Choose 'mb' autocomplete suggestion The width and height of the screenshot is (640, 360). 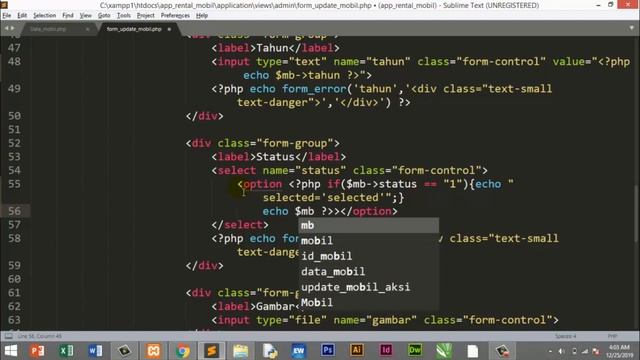[x=369, y=225]
